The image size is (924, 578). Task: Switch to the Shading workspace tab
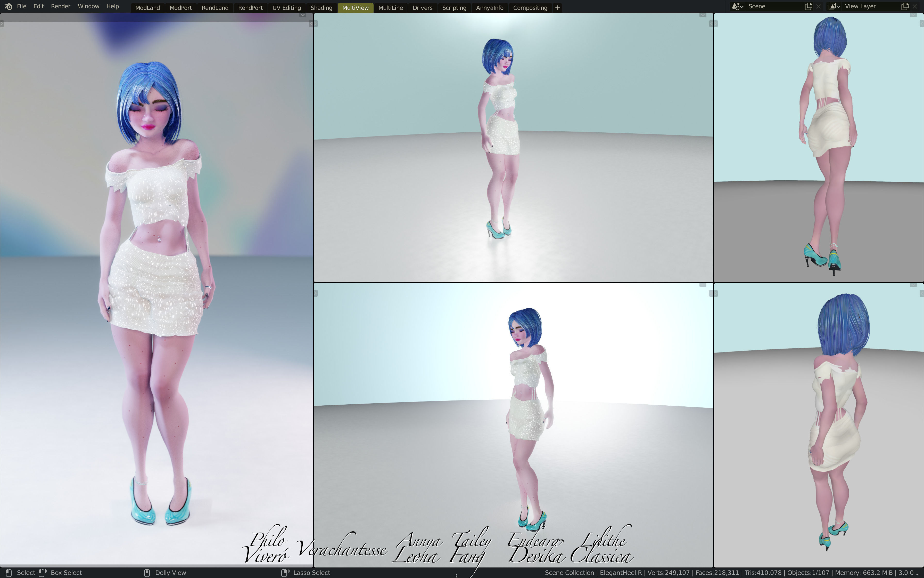(x=321, y=8)
